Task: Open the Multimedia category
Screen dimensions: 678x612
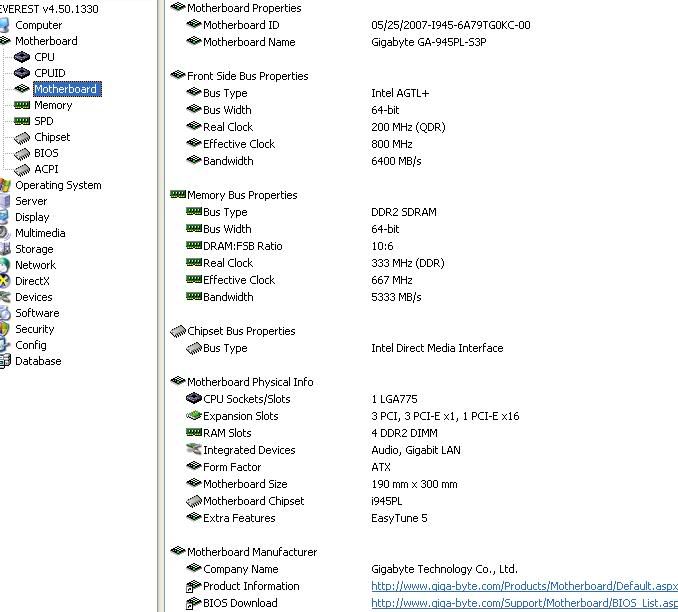Action: 40,233
